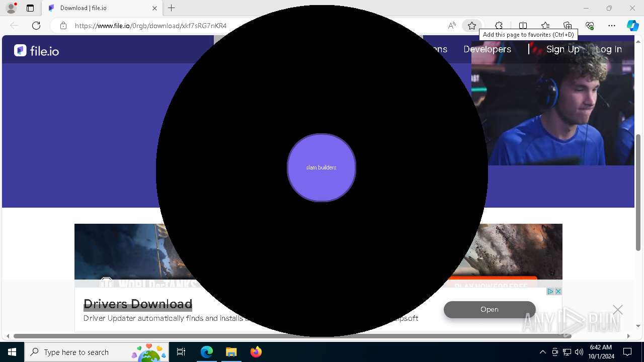The image size is (644, 362).
Task: Click the taskbar search box
Action: pos(96,352)
